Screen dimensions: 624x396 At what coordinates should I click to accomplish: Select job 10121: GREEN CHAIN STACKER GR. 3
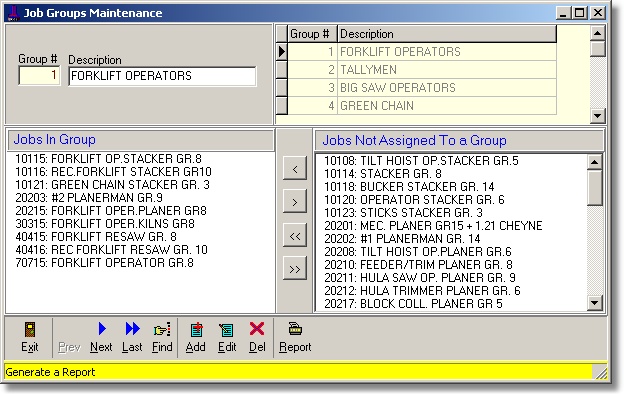pos(112,185)
